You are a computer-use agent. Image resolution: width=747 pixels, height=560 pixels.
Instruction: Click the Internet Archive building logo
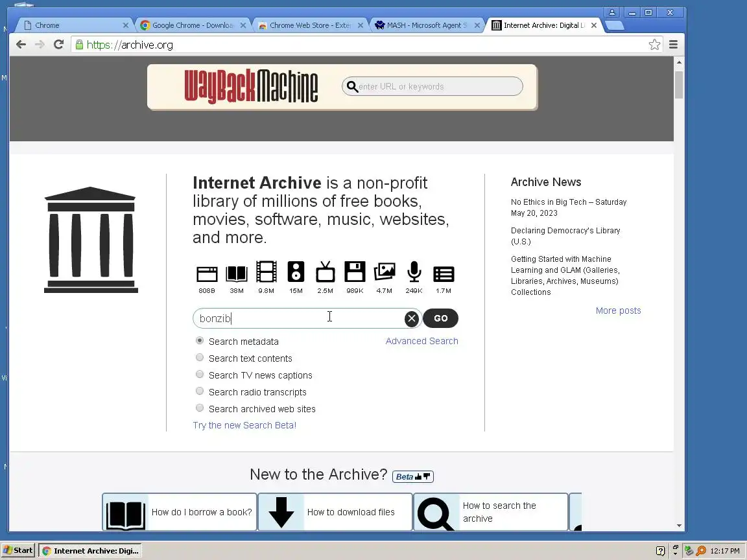91,240
